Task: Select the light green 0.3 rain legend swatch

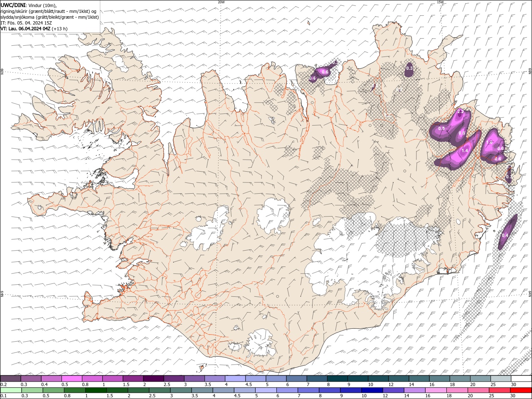Action: click(32, 390)
